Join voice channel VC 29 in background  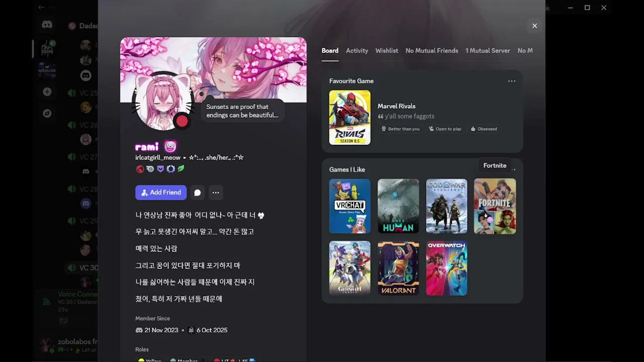click(83, 221)
